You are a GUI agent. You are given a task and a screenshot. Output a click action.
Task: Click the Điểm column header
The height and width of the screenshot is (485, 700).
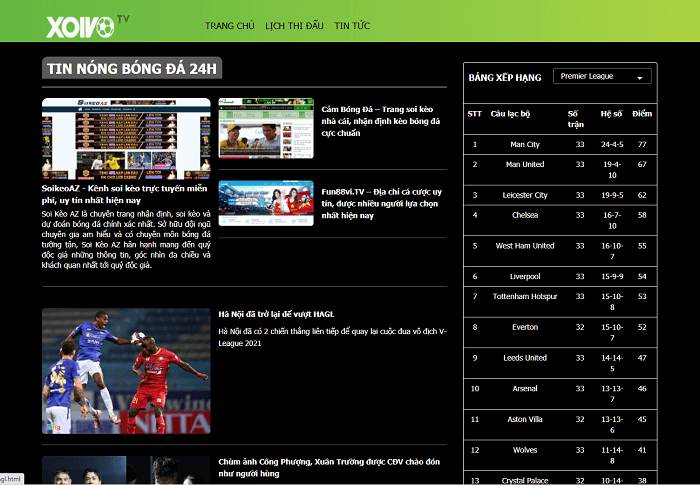[642, 114]
